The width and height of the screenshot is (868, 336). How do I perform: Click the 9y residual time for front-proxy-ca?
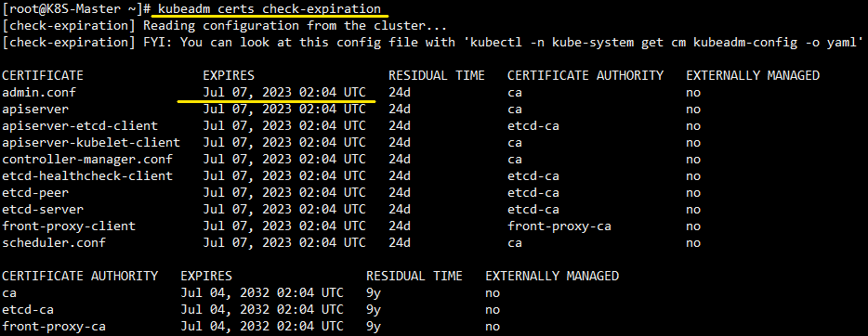(x=374, y=327)
